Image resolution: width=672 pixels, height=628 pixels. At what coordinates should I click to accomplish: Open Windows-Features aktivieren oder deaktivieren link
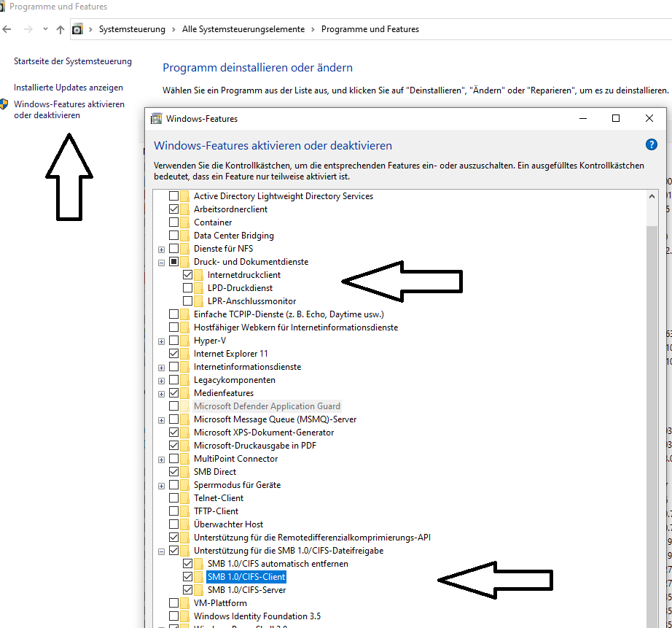tap(69, 110)
